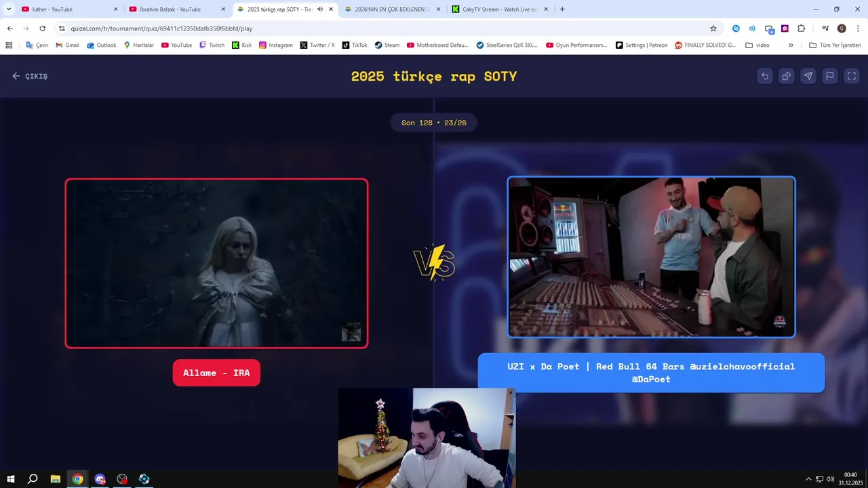The height and width of the screenshot is (488, 868).
Task: Open the Settings | Patreon bookmark
Action: click(641, 45)
